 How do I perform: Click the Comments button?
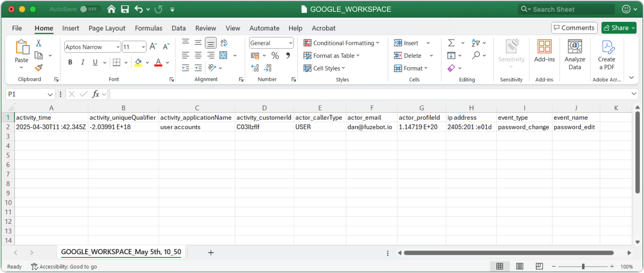click(x=574, y=28)
